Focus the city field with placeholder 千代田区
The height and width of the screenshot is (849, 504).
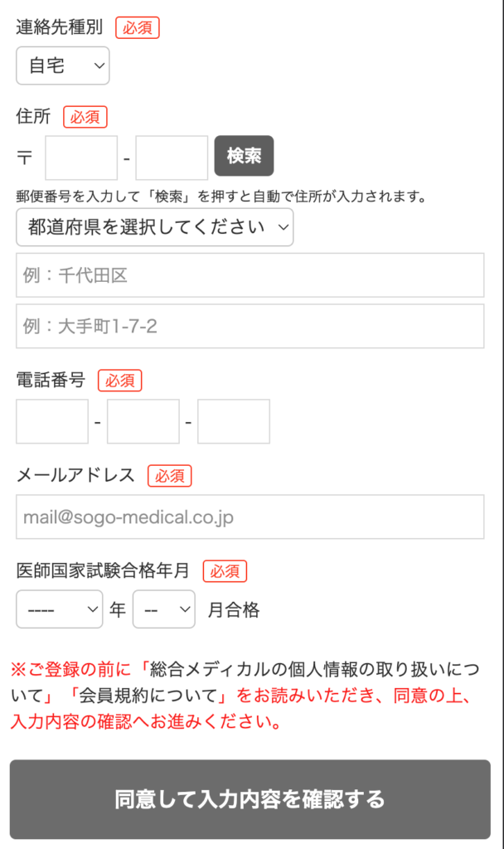click(250, 275)
